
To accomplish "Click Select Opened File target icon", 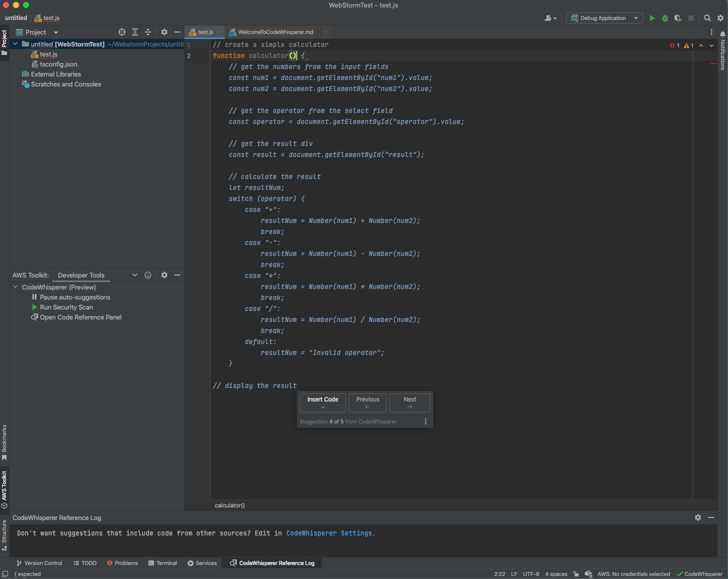I will 122,32.
